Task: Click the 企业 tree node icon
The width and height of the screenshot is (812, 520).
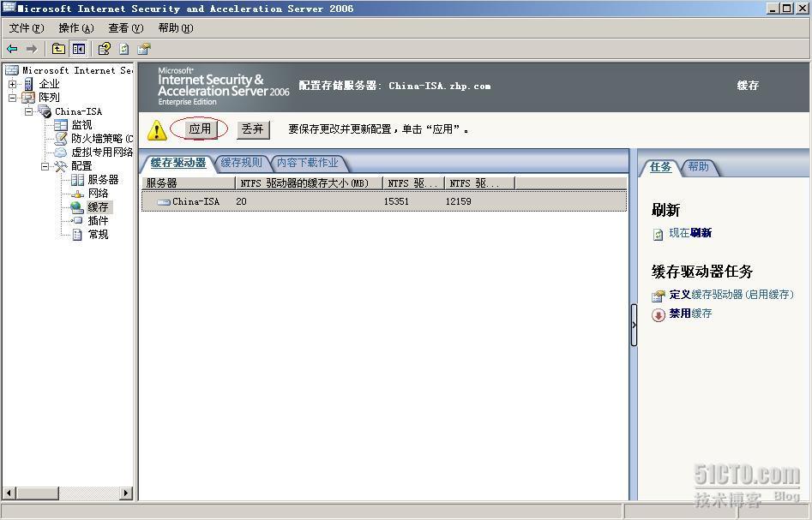Action: tap(28, 84)
